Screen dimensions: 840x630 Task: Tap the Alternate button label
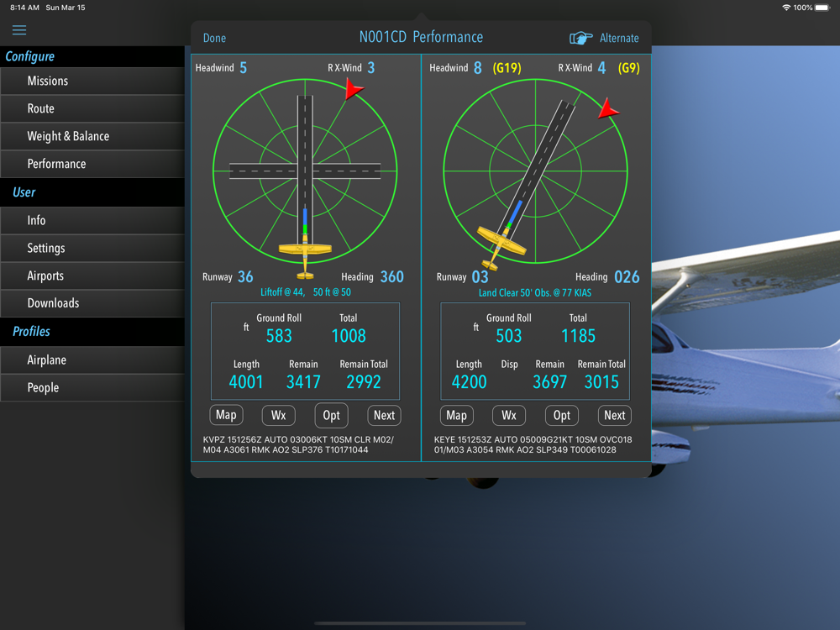pyautogui.click(x=619, y=38)
